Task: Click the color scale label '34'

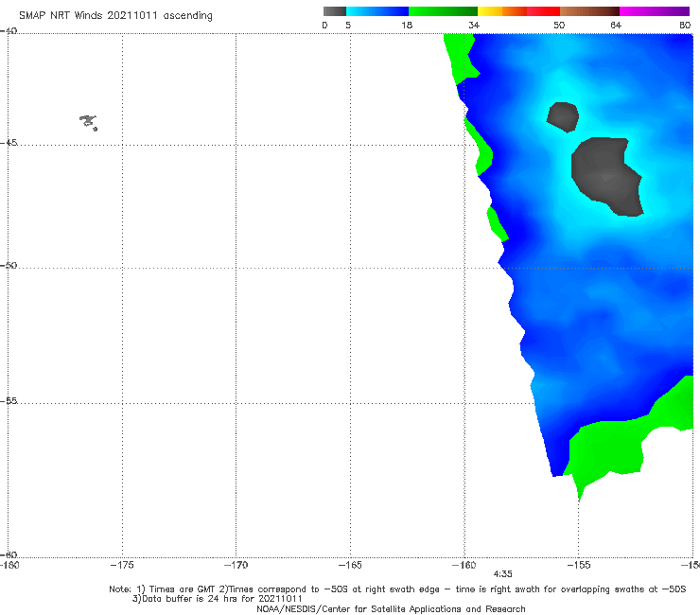Action: point(474,26)
